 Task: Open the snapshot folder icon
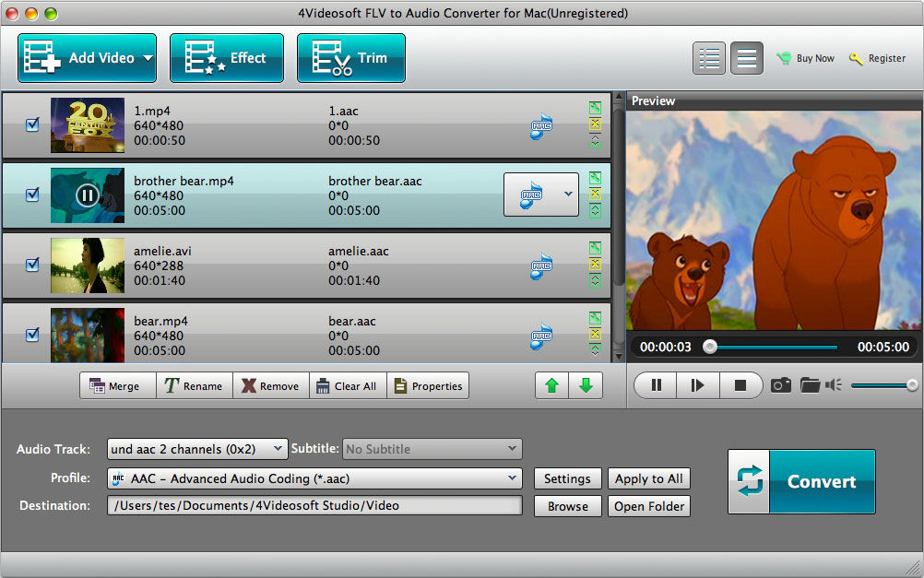pos(810,385)
